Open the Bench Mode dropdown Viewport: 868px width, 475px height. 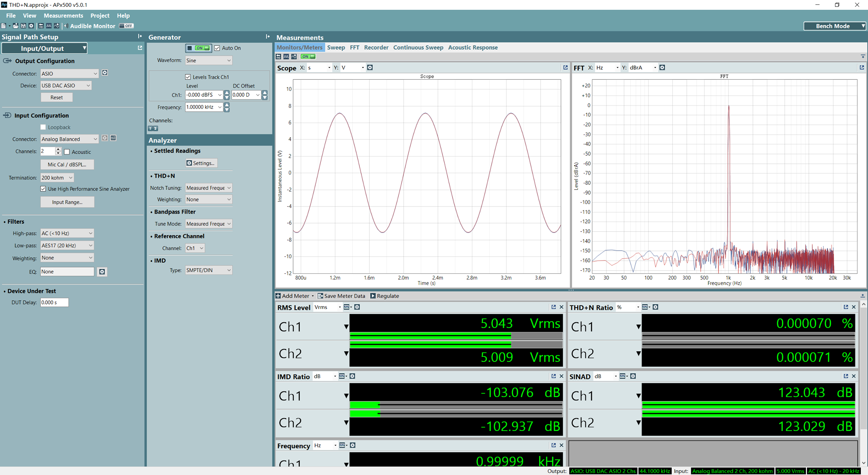point(835,26)
